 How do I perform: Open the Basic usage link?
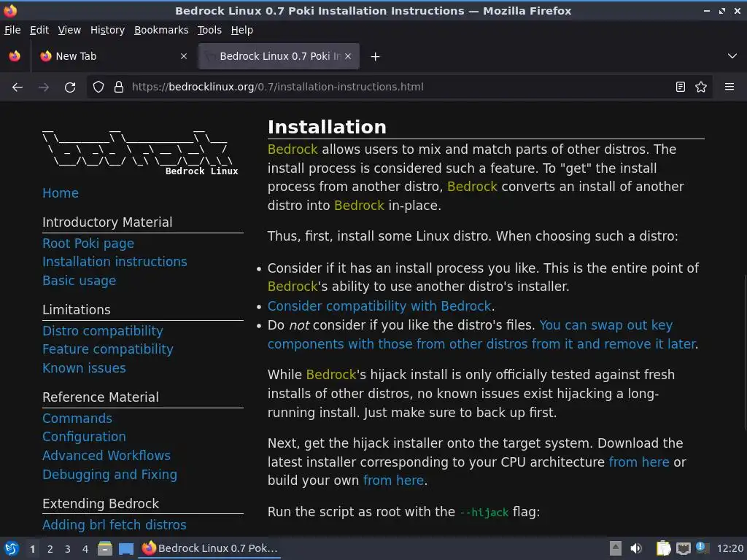[x=79, y=281]
